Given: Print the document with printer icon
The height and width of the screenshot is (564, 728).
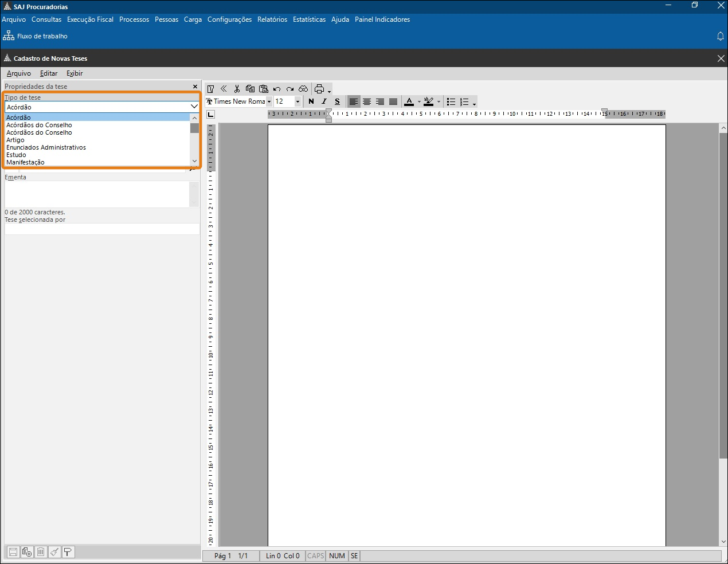Looking at the screenshot, I should 319,89.
